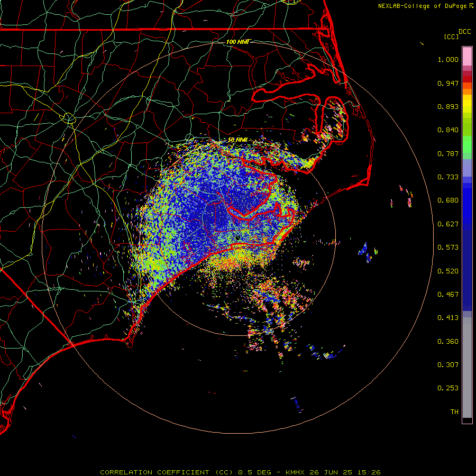The height and width of the screenshot is (476, 476).
Task: Click the 0.573 color scale value
Action: [448, 248]
